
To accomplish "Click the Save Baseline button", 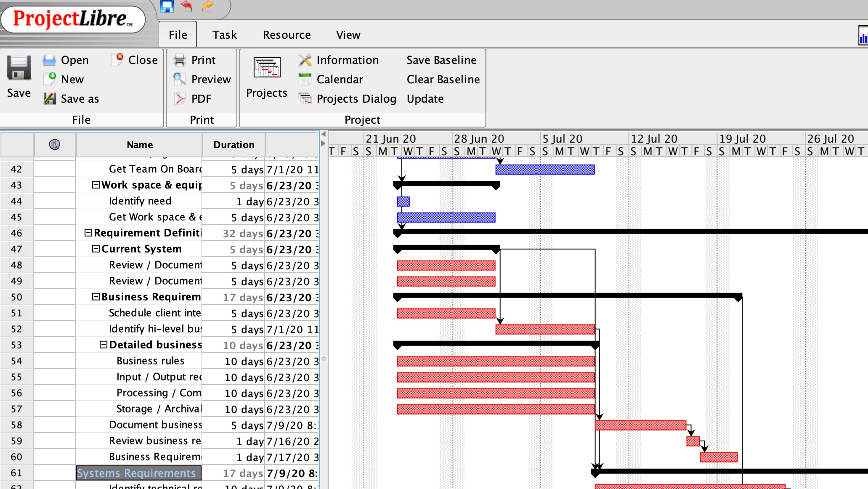I will (441, 60).
